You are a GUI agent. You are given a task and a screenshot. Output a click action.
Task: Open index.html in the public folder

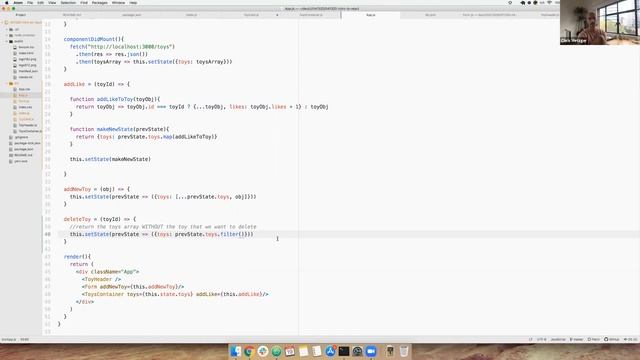click(26, 53)
